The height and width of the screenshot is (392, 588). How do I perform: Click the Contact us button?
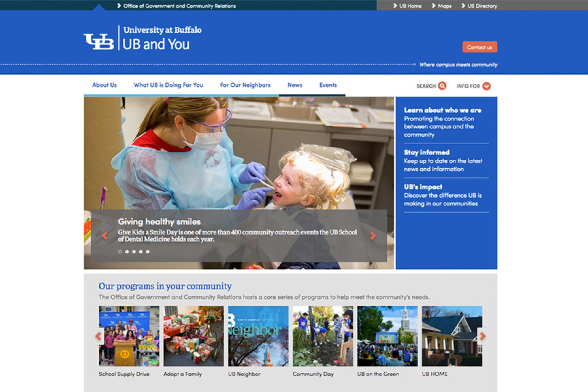[x=479, y=47]
